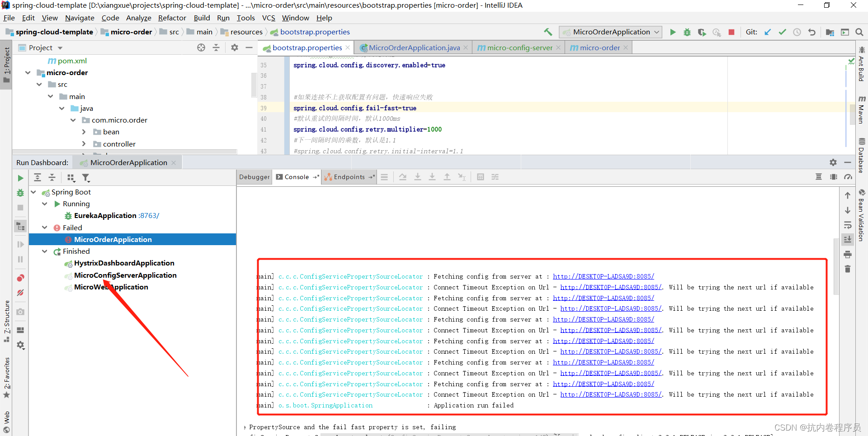Screen dimensions: 868x436
Task: Show Git history clock icon
Action: (x=797, y=32)
